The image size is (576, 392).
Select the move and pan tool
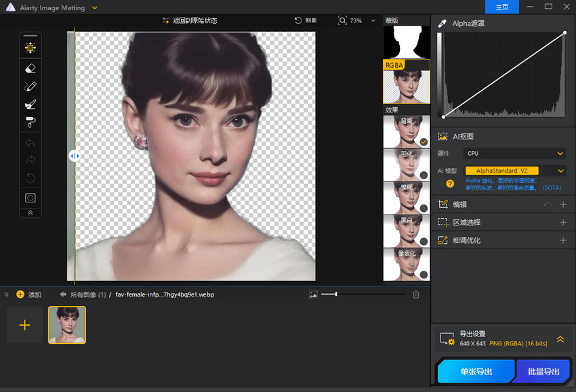pyautogui.click(x=30, y=47)
